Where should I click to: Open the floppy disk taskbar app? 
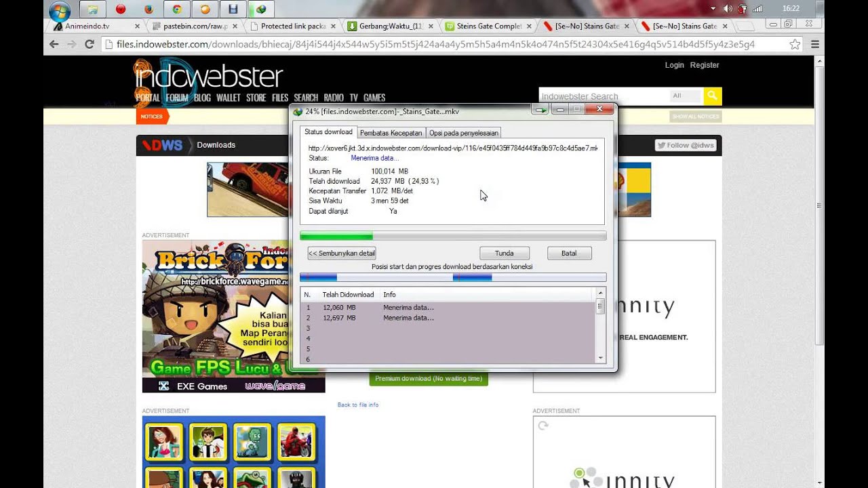233,9
